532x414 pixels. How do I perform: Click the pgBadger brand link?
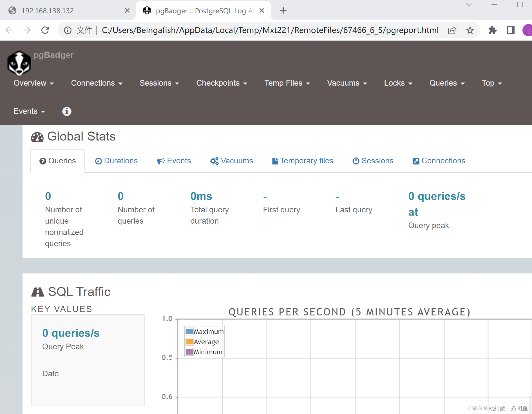(53, 55)
